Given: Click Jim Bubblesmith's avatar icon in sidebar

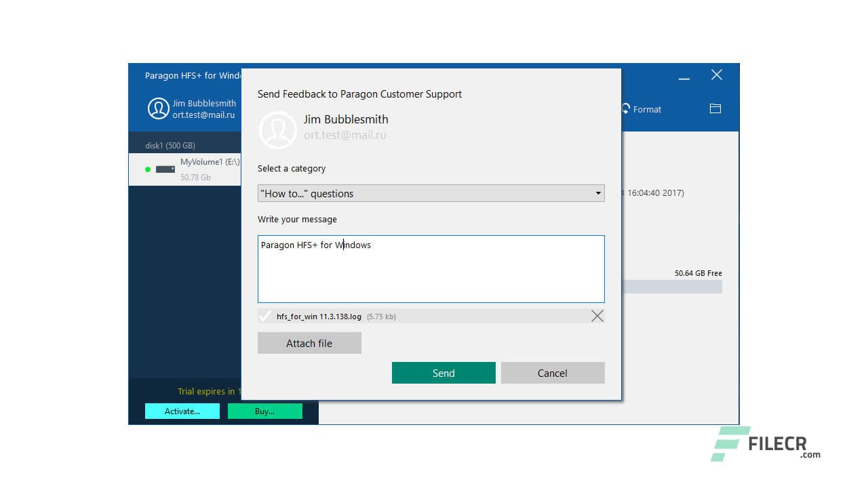Looking at the screenshot, I should [x=157, y=108].
